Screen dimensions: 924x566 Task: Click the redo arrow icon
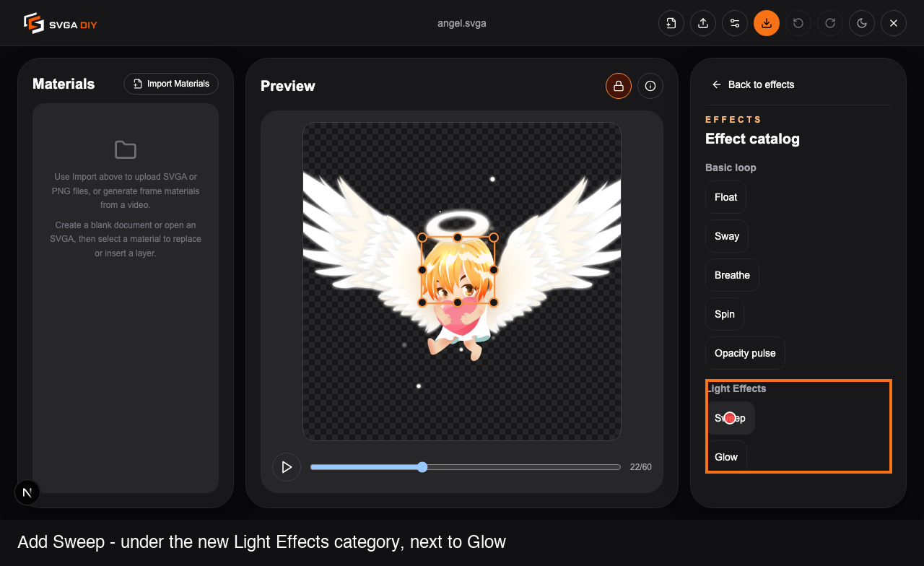coord(830,23)
